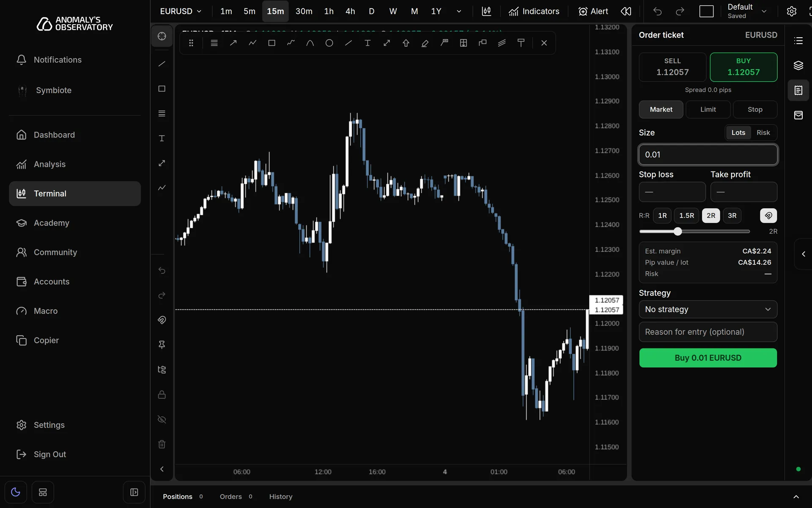812x508 pixels.
Task: Click the BUY 1.12057 button
Action: click(x=743, y=67)
